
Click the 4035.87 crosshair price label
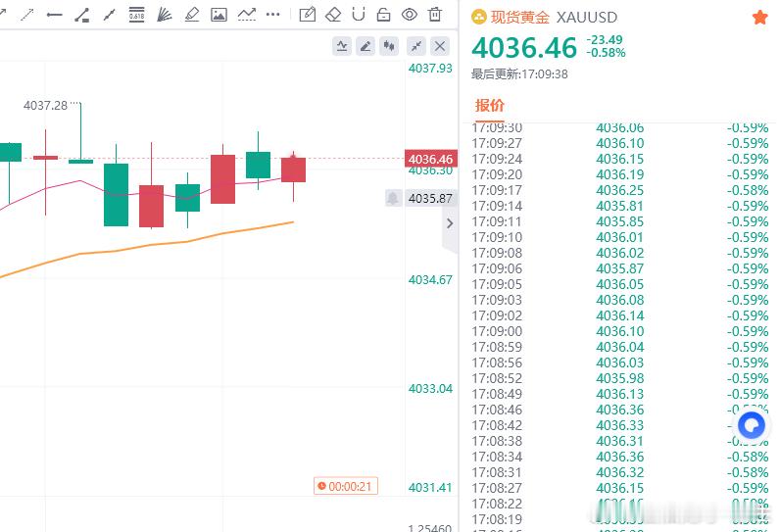tap(431, 198)
